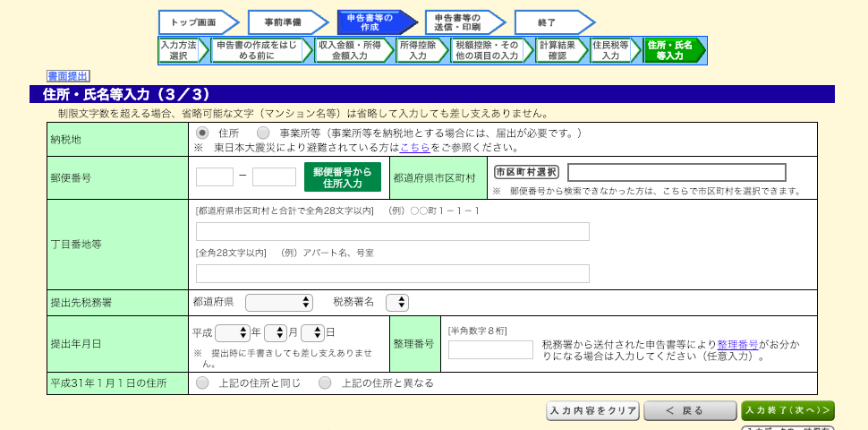The height and width of the screenshot is (430, 868).
Task: Click the トップ画面 step arrow
Action: point(197,22)
